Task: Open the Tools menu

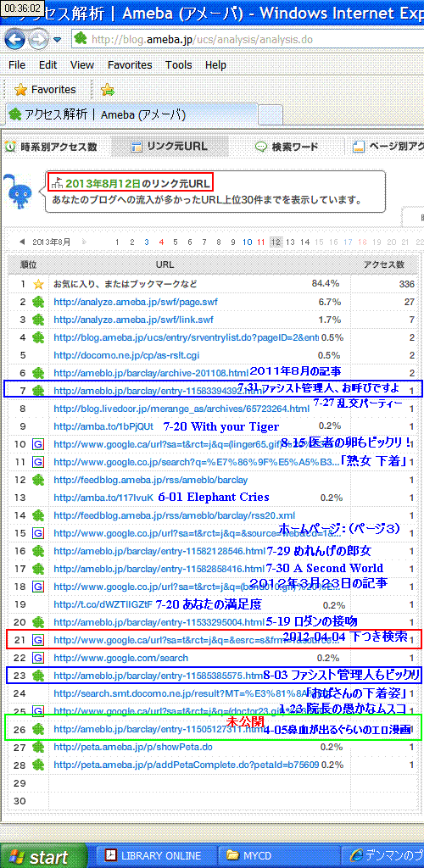Action: 179,64
